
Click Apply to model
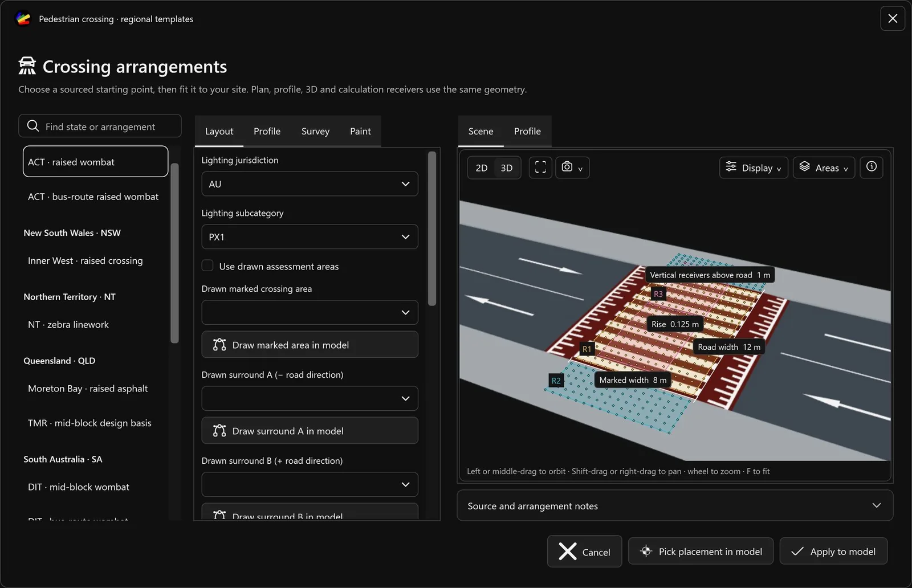point(833,551)
